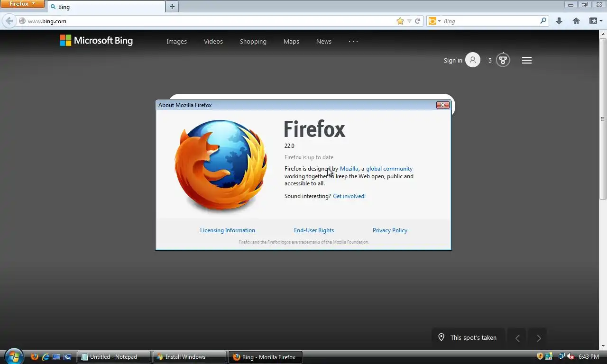Click the 'Firefox is up to date' text

[309, 157]
